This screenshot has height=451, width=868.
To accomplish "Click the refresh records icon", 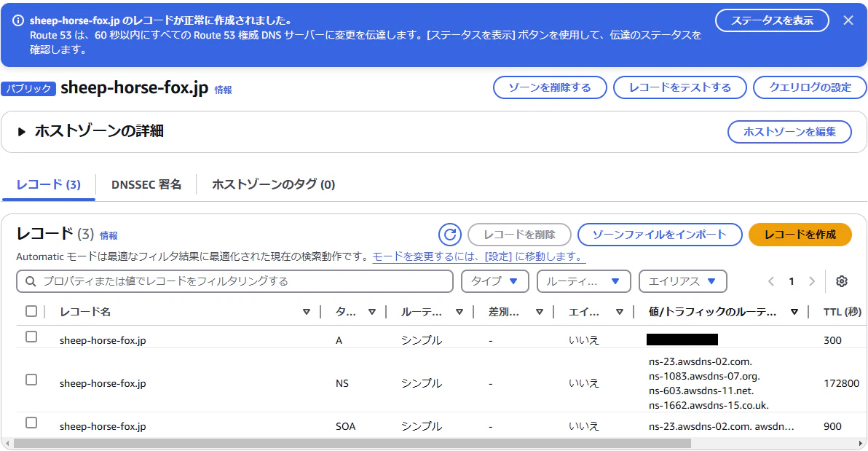I will coord(450,235).
